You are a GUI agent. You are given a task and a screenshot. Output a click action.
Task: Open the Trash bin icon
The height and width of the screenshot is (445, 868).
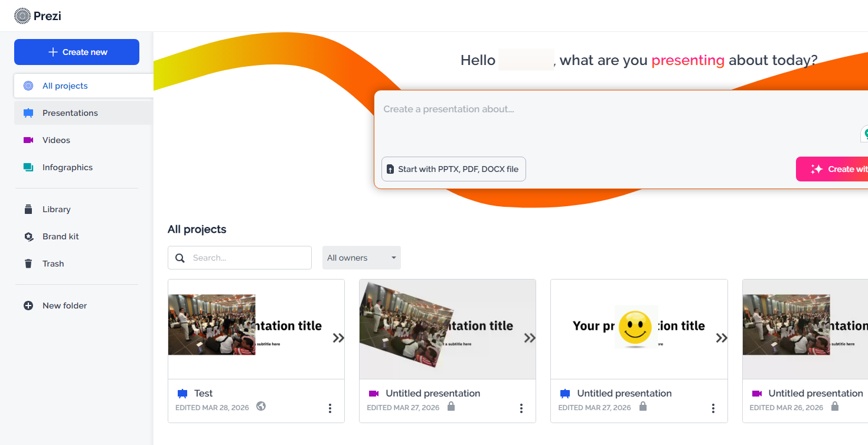(x=28, y=264)
